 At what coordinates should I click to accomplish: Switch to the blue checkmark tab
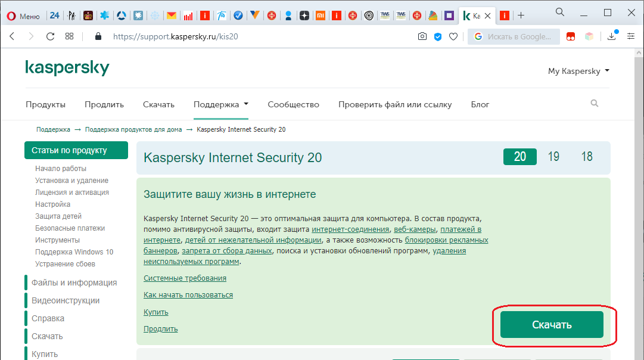(238, 15)
